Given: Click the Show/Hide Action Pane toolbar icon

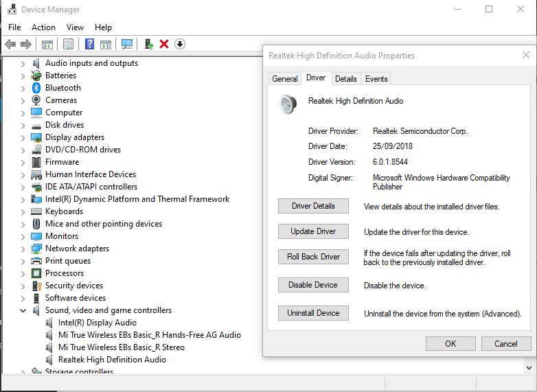Looking at the screenshot, I should [x=106, y=44].
